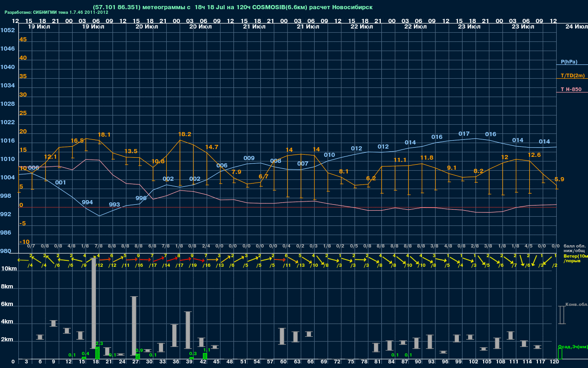
Task: Click temperature value 6.7
Action: 264,176
